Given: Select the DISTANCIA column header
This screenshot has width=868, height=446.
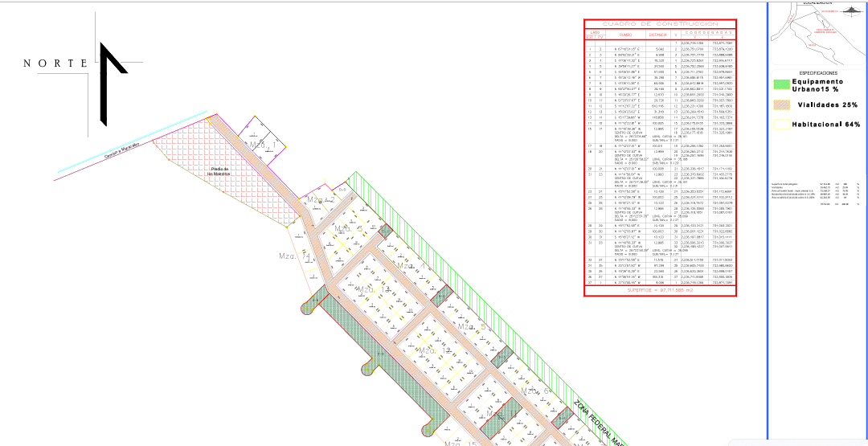Looking at the screenshot, I should 657,35.
